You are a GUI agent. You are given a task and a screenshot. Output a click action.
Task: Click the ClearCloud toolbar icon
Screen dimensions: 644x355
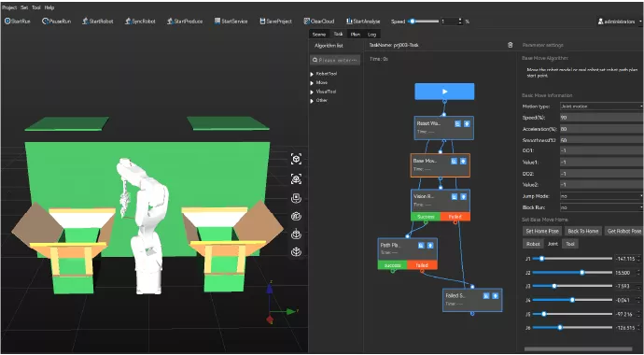[307, 21]
